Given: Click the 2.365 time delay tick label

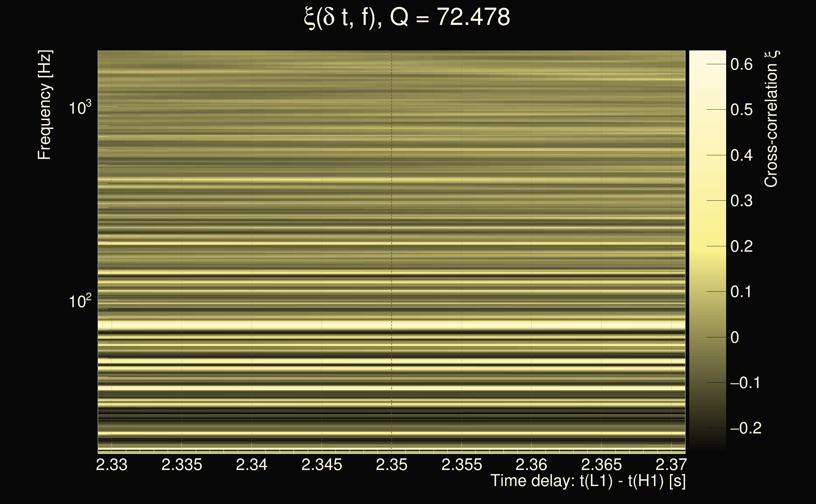Looking at the screenshot, I should (601, 465).
